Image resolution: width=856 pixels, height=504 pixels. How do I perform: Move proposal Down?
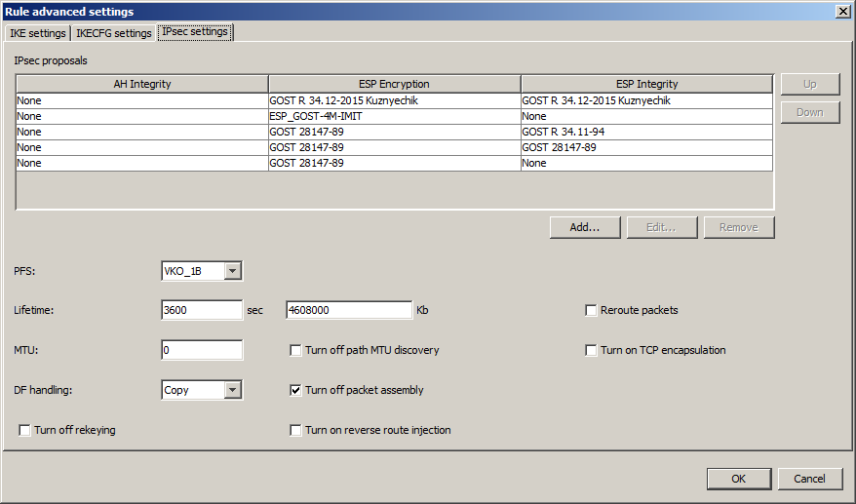point(809,112)
